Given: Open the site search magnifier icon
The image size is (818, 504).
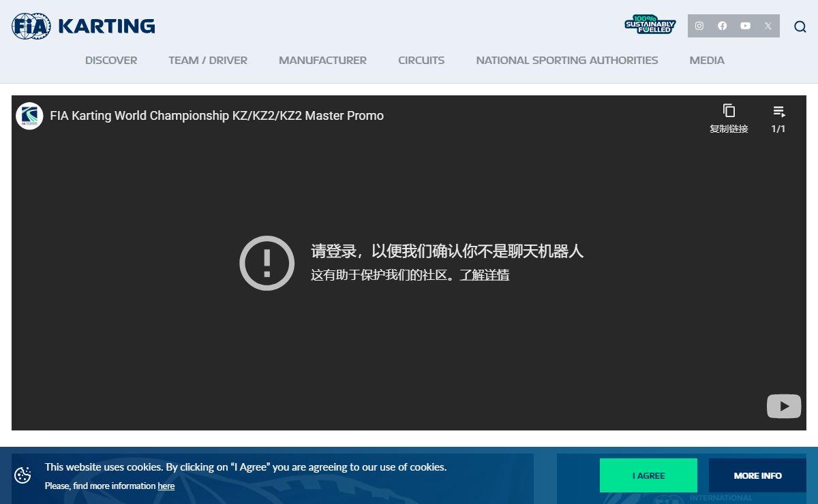Looking at the screenshot, I should click(800, 27).
